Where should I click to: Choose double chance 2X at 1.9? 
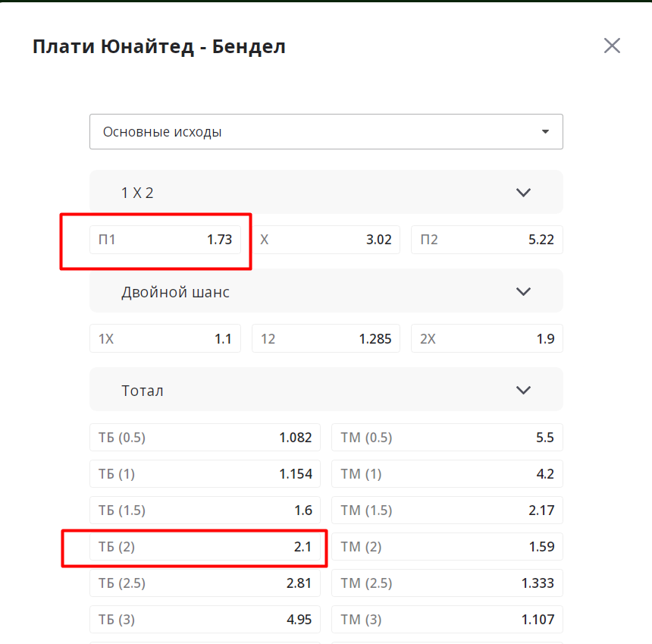pyautogui.click(x=487, y=339)
